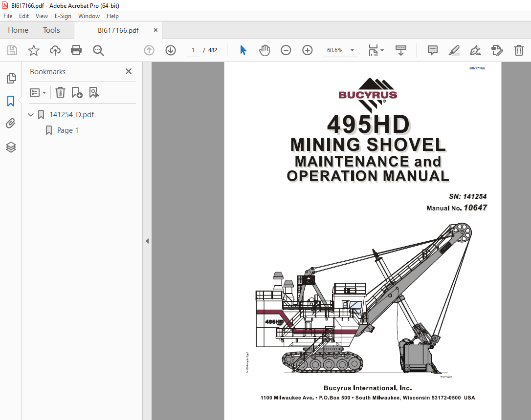Screen dimensions: 531x420
Task: Select the arrow selection tool
Action: (x=243, y=50)
